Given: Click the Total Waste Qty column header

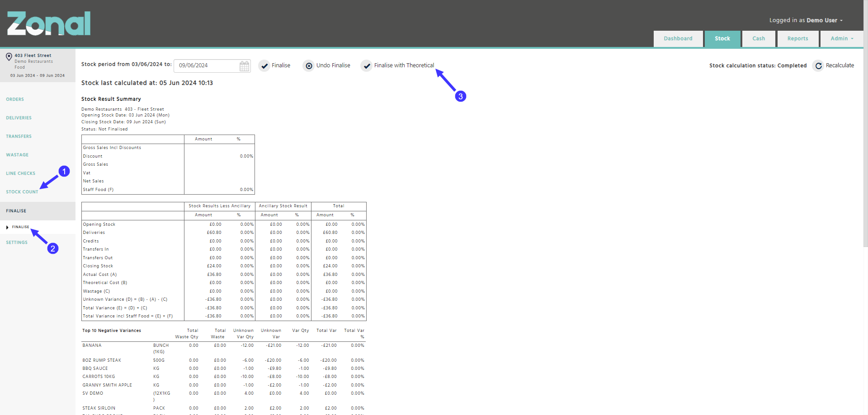Looking at the screenshot, I should click(x=187, y=334).
